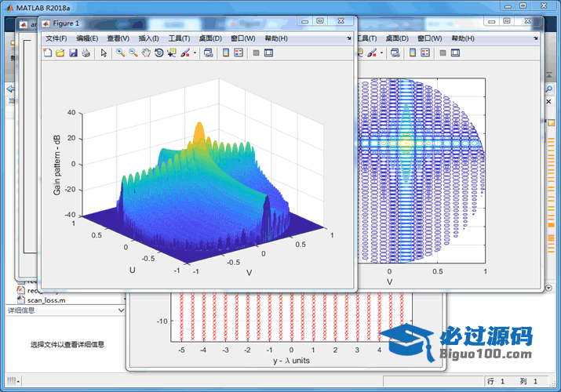Open file via folder icon in Figure 1

[x=60, y=53]
